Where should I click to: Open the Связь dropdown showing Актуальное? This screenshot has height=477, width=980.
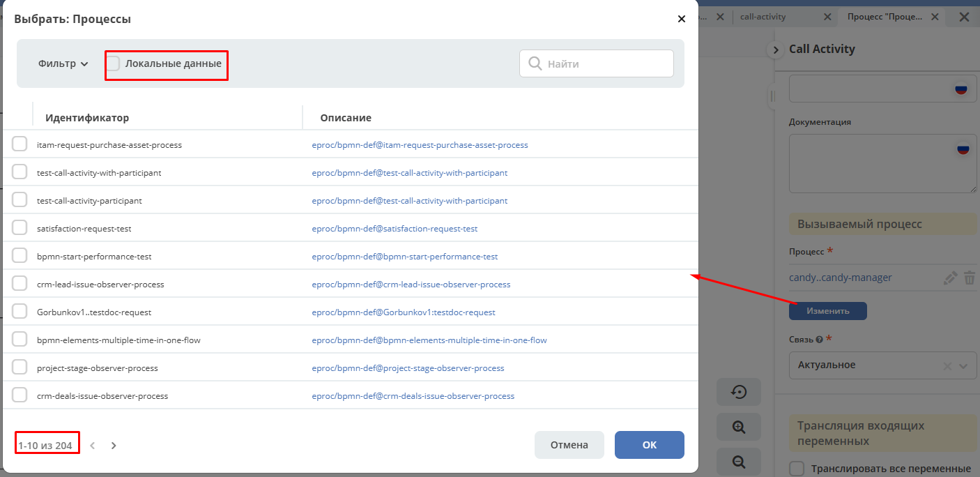coord(883,365)
